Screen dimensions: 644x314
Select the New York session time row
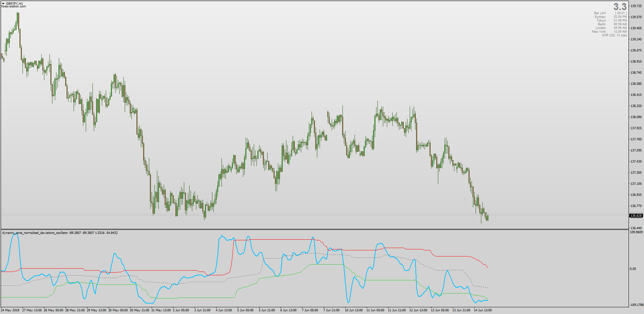coord(609,32)
